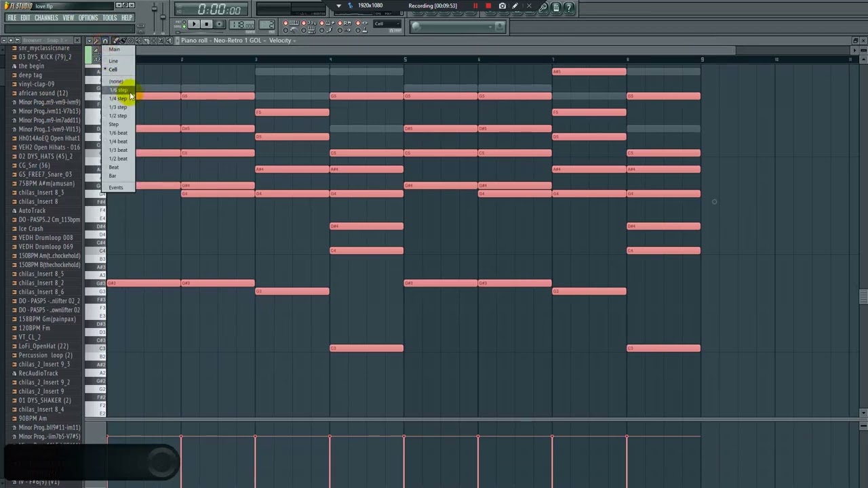This screenshot has width=868, height=488.
Task: Open the OPTIONS menu
Action: click(x=88, y=18)
